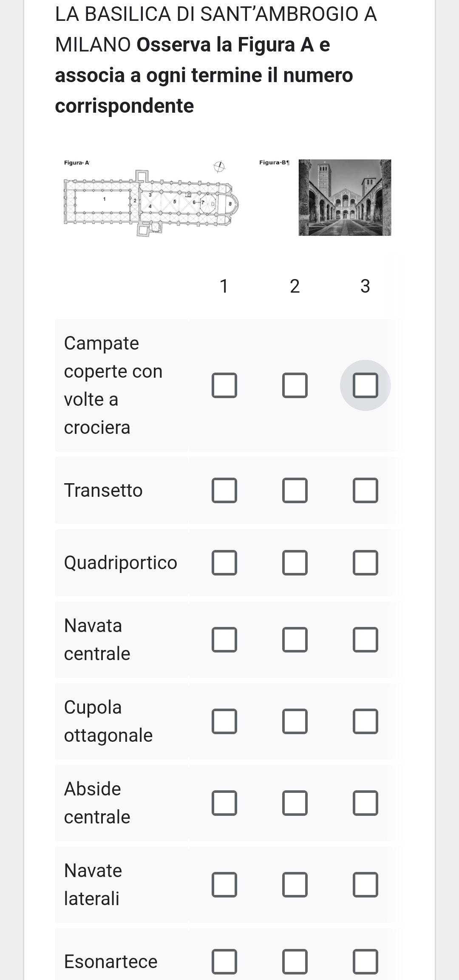
Task: Select column 1 for Quadriportico
Action: click(224, 563)
